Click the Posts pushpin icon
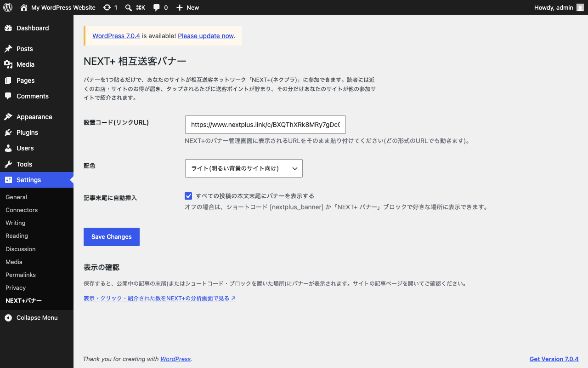This screenshot has height=368, width=588. tap(8, 49)
